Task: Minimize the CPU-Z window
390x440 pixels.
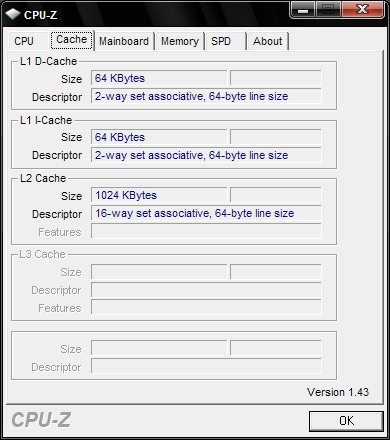Action: [x=303, y=9]
